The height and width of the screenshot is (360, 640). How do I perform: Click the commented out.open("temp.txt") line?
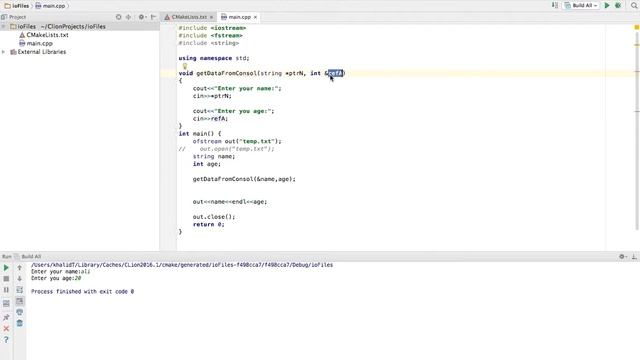(x=226, y=149)
